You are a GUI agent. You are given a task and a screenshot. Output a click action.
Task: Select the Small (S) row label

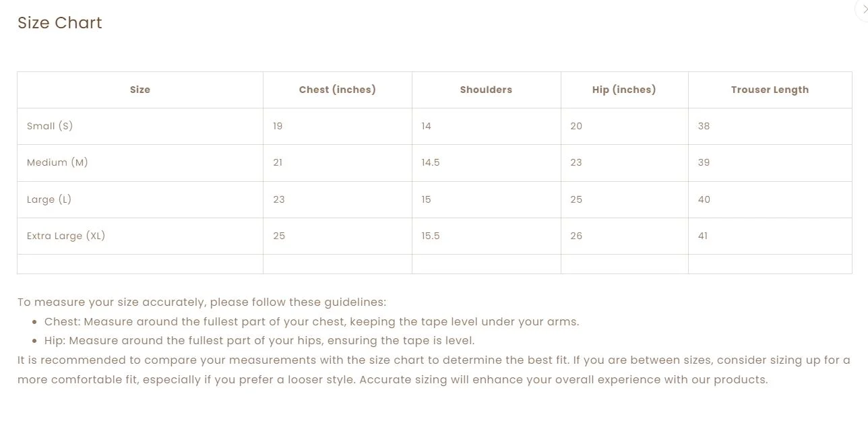click(50, 126)
